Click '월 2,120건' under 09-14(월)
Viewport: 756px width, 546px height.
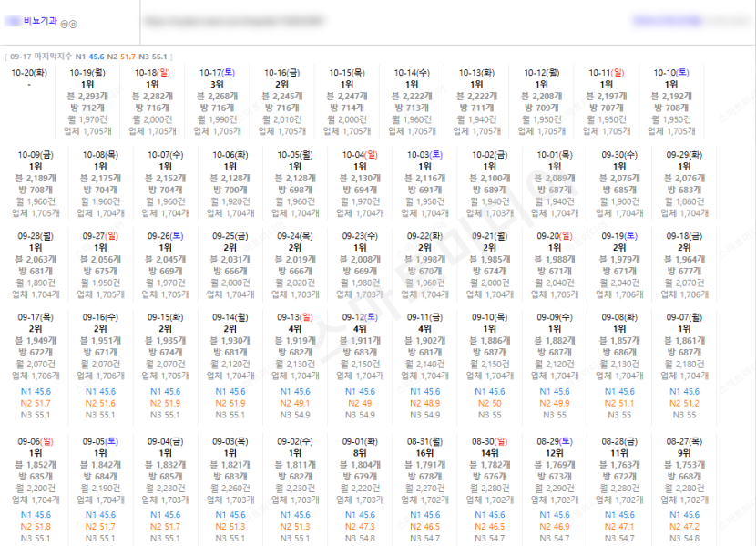tap(230, 364)
